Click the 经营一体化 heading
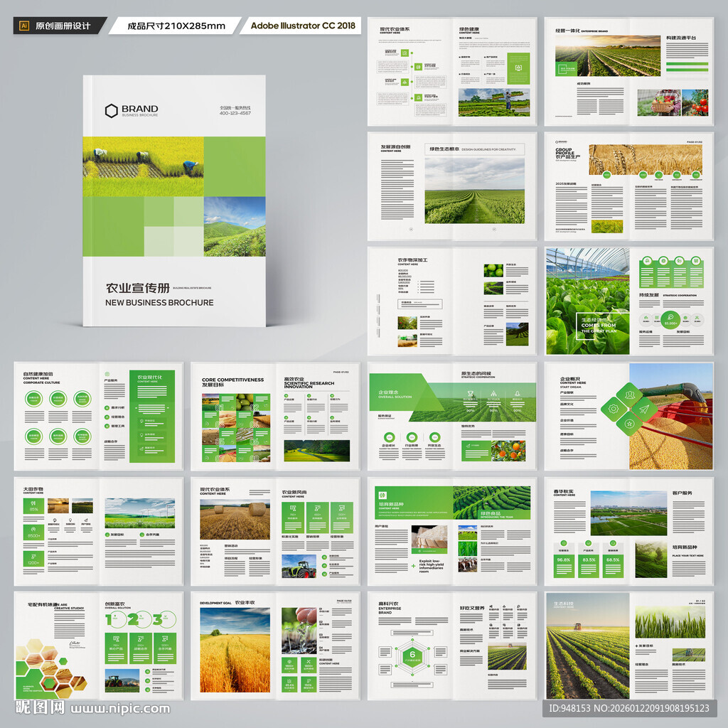 [x=567, y=31]
